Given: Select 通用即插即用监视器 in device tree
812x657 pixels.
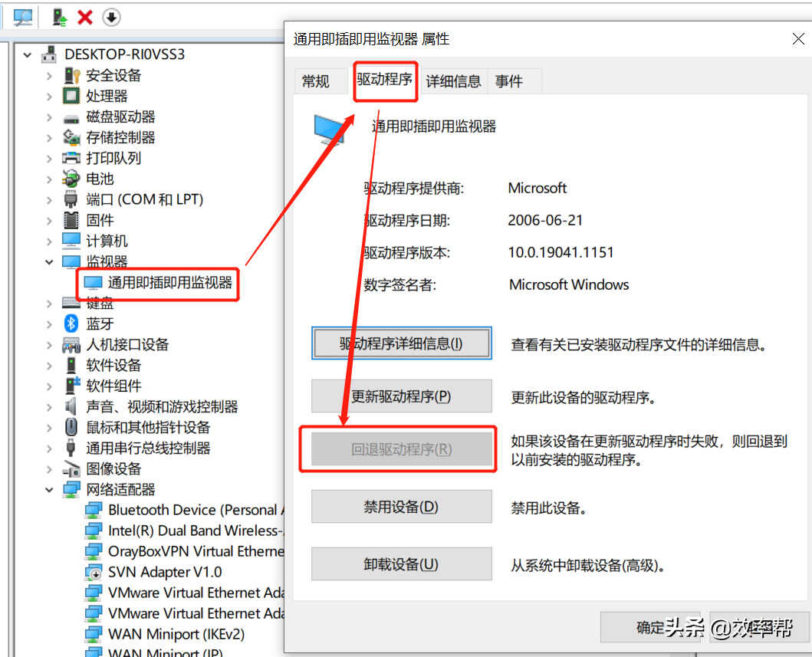Looking at the screenshot, I should coord(170,283).
